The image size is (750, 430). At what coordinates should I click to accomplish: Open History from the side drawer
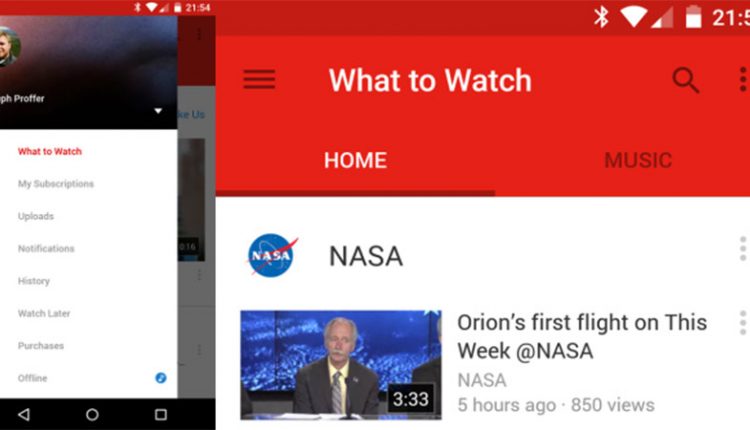point(34,281)
